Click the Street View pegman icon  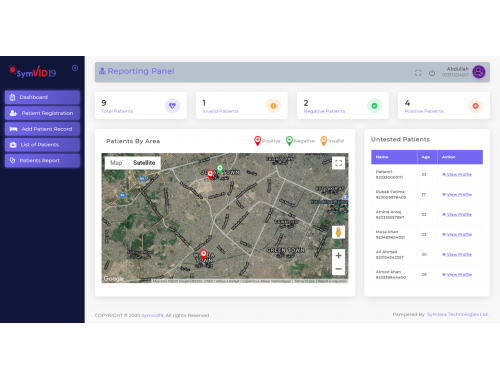tap(338, 232)
